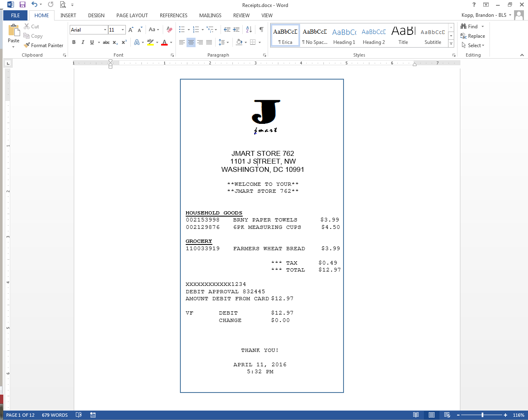Expand the Styles gallery More button

(x=451, y=44)
